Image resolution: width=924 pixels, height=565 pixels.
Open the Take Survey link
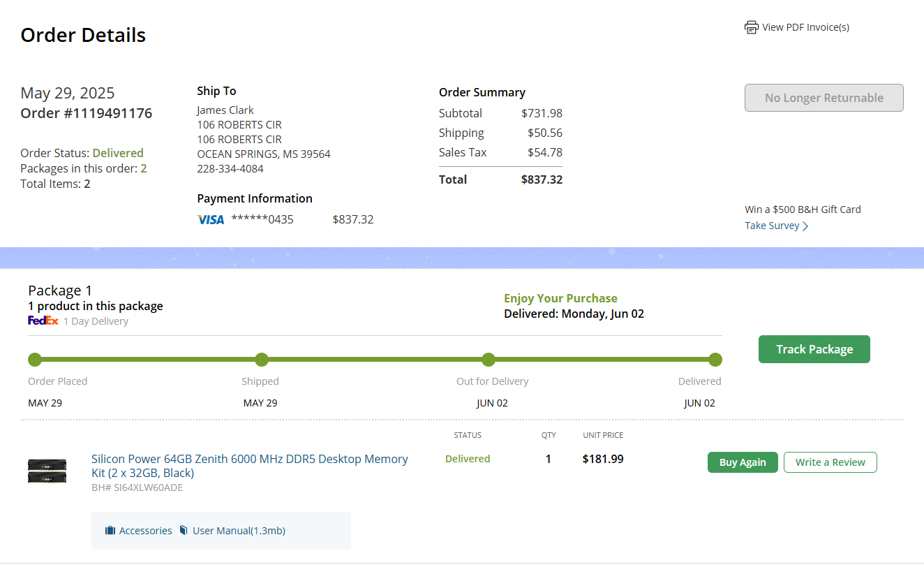[x=772, y=226]
